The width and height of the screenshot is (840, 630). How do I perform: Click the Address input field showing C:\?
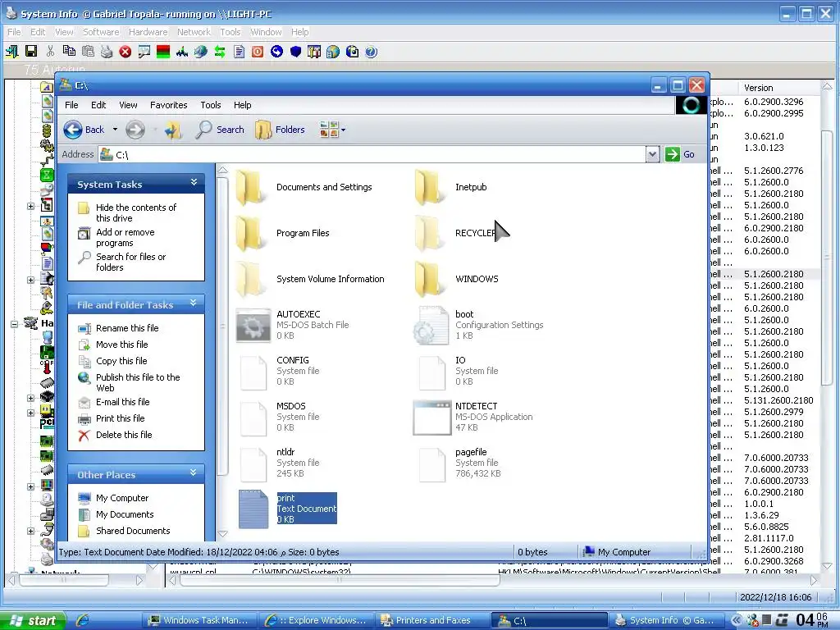[372, 154]
